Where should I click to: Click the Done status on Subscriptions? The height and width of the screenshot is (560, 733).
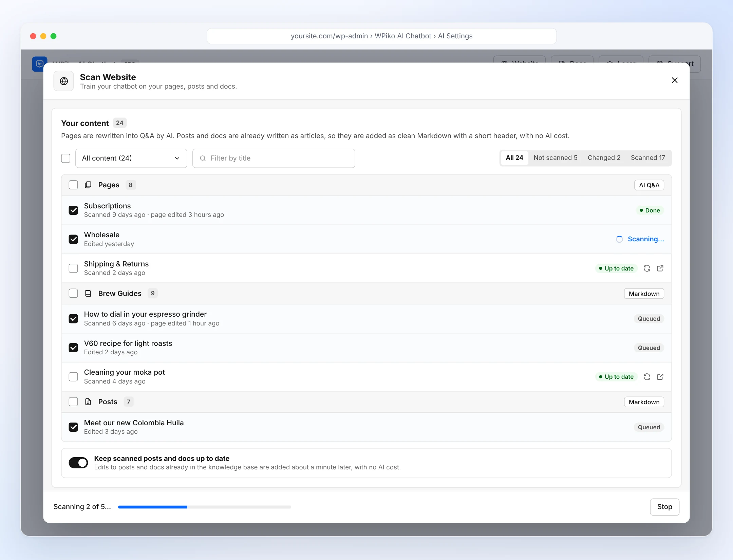[650, 210]
